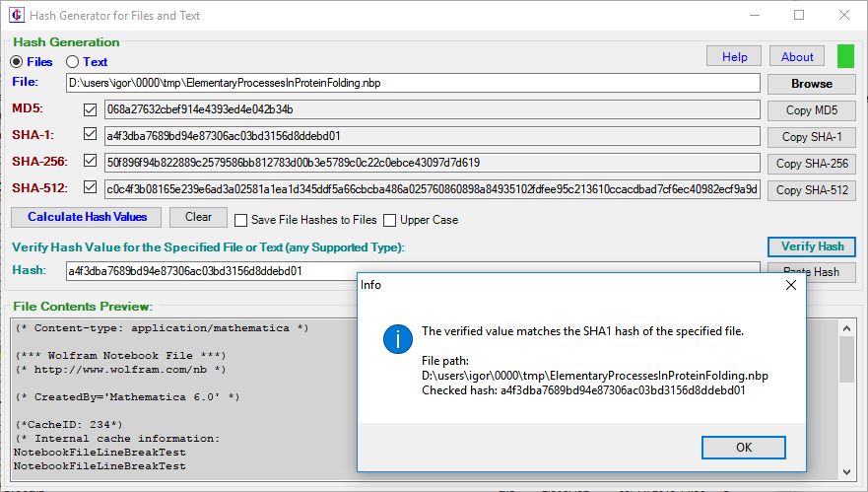This screenshot has height=492, width=868.
Task: Click the green status indicator square
Action: tap(845, 56)
